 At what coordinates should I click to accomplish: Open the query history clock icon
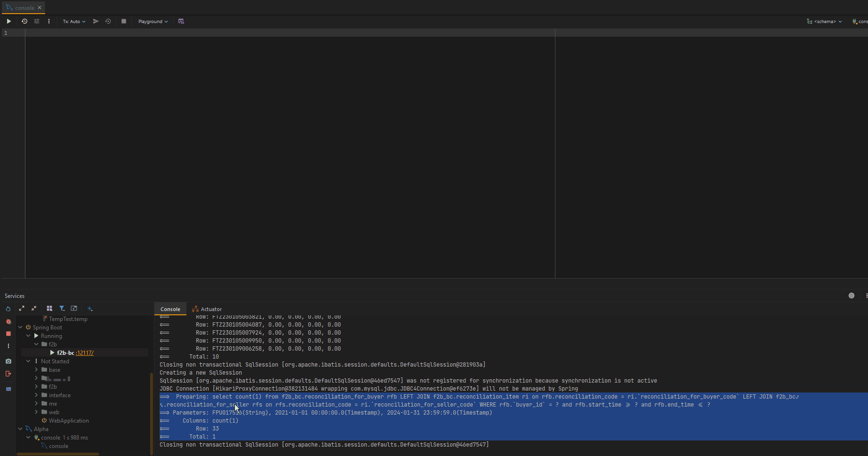(x=24, y=21)
